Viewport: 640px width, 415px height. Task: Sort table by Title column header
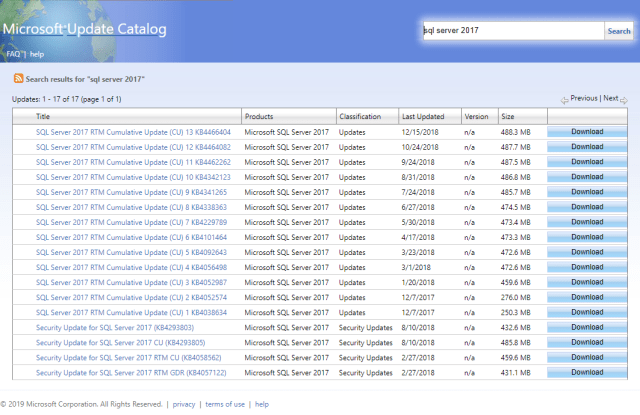click(x=43, y=116)
